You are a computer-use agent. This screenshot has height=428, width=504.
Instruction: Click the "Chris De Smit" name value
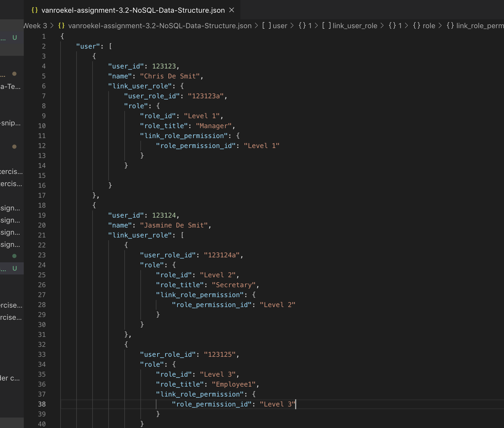(170, 76)
